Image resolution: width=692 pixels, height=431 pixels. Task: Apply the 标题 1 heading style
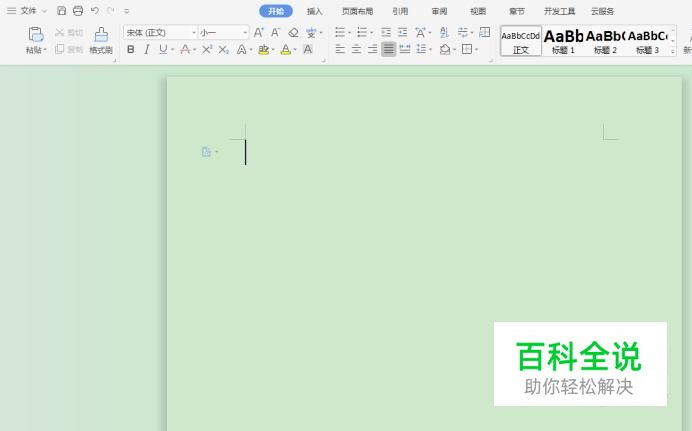[563, 41]
